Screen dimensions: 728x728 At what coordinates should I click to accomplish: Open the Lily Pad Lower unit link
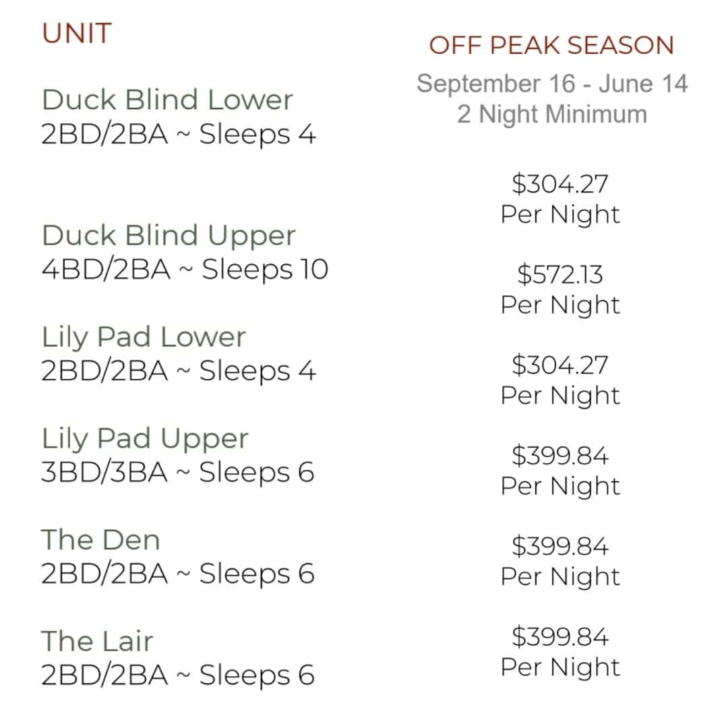[144, 337]
